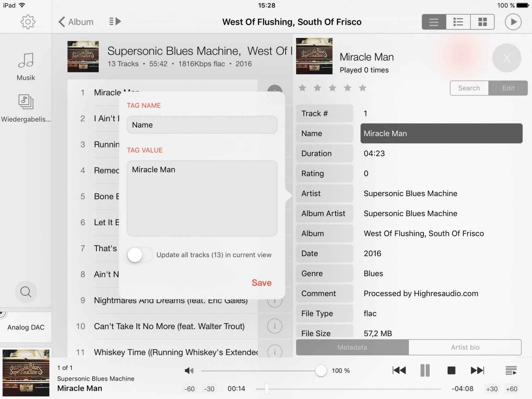Select track 5 Bone
Image resolution: width=532 pixels, height=399 pixels.
(x=106, y=196)
